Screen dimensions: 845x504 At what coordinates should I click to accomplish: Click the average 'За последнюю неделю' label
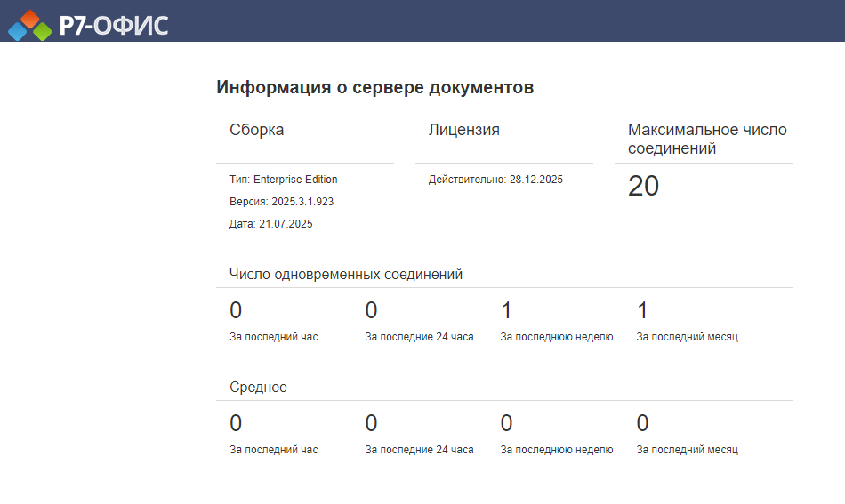pos(556,450)
